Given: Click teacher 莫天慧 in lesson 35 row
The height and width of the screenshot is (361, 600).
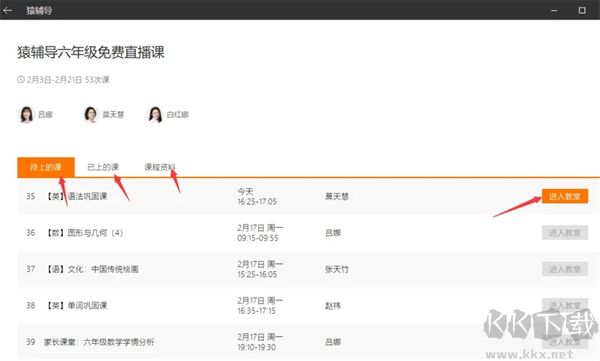Looking at the screenshot, I should (337, 196).
